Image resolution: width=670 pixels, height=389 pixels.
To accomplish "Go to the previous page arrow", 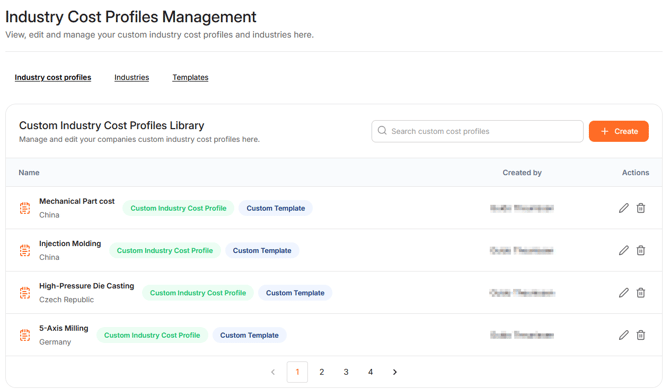I will pyautogui.click(x=273, y=372).
